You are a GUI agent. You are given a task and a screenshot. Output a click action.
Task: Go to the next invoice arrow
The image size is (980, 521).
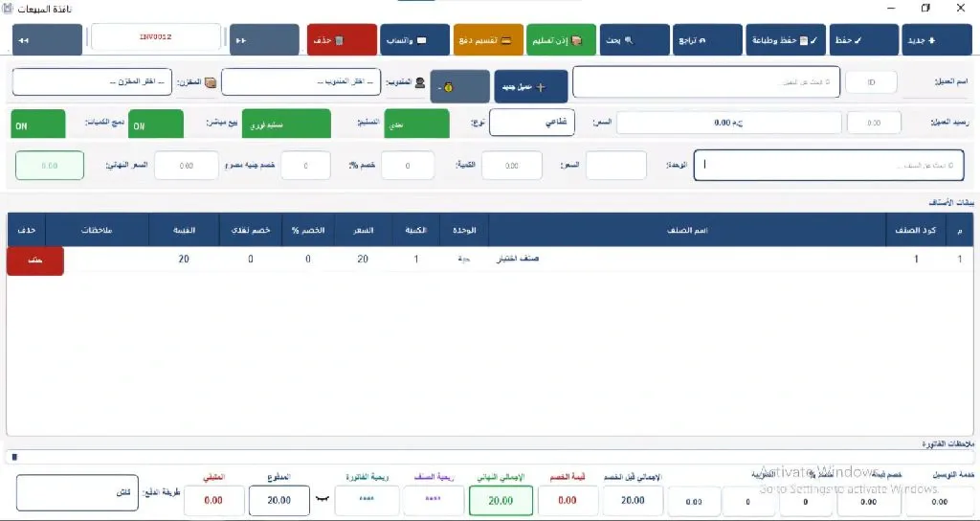[264, 40]
